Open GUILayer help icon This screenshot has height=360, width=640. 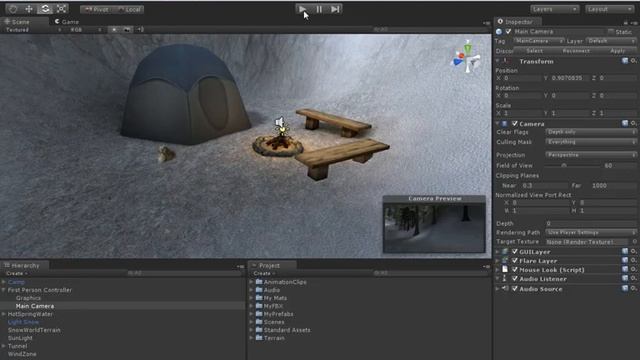coord(625,251)
